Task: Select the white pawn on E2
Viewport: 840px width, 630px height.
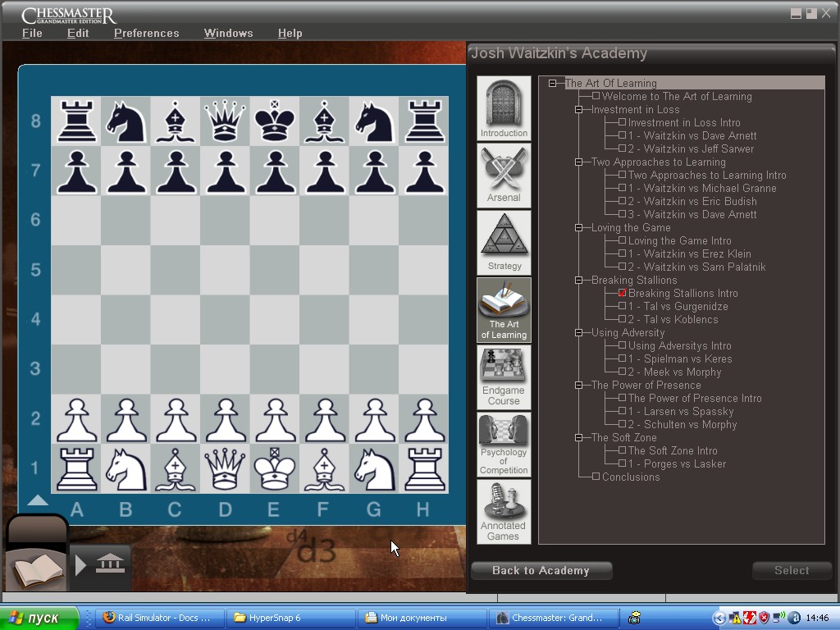Action: coord(274,419)
